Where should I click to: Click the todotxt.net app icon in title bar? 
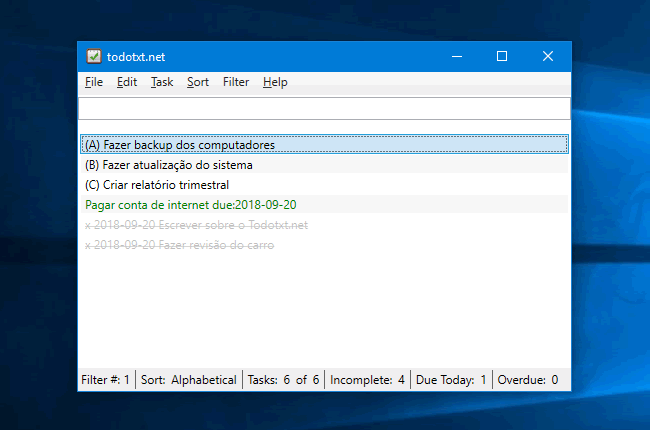pyautogui.click(x=94, y=56)
